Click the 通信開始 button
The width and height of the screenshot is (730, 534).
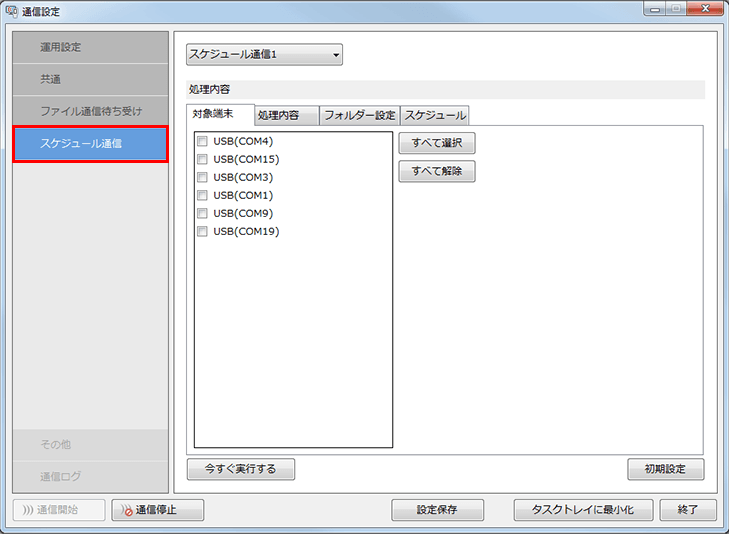coord(59,510)
